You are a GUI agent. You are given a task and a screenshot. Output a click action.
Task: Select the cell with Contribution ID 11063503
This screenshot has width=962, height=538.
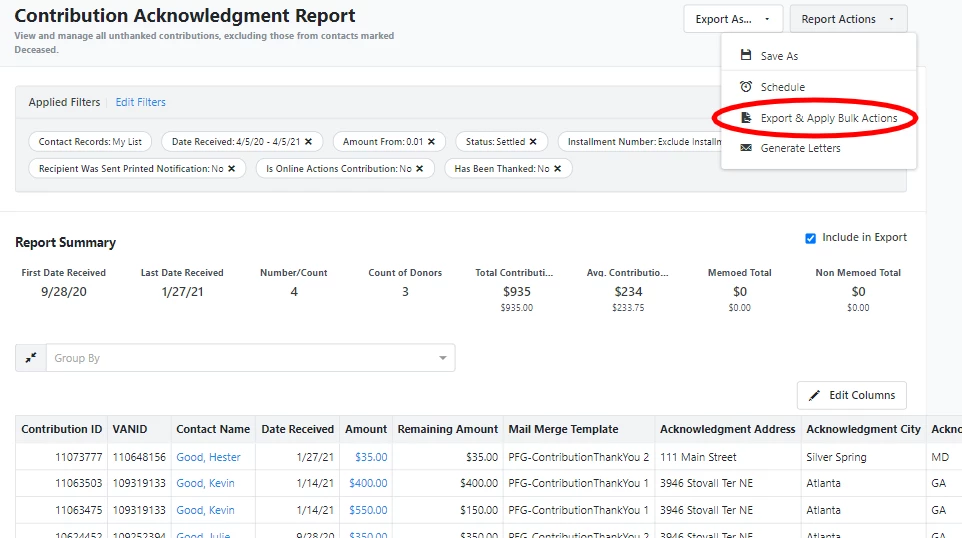click(x=61, y=483)
